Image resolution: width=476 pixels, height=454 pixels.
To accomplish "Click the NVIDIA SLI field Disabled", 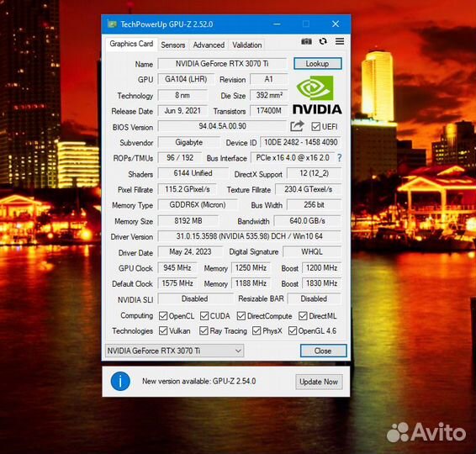I will (195, 299).
